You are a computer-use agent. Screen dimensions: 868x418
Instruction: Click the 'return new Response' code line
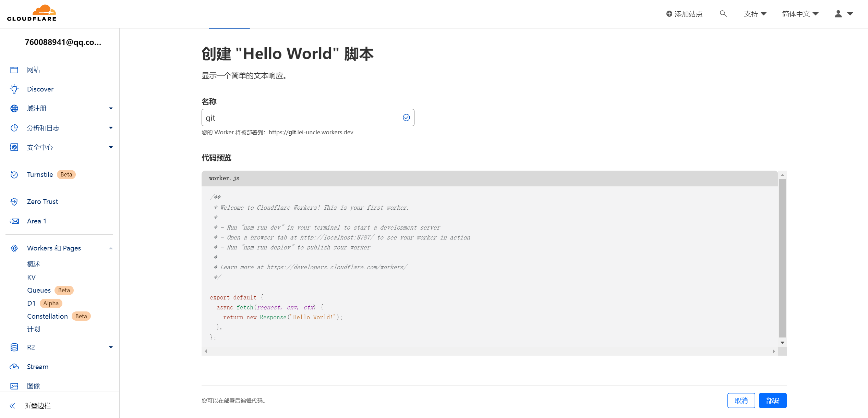pos(283,318)
